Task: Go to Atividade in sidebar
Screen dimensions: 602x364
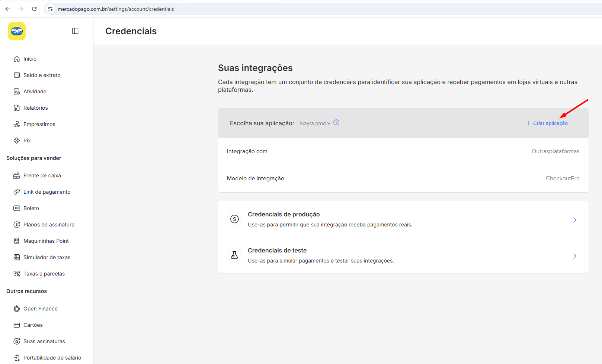Action: pyautogui.click(x=35, y=91)
